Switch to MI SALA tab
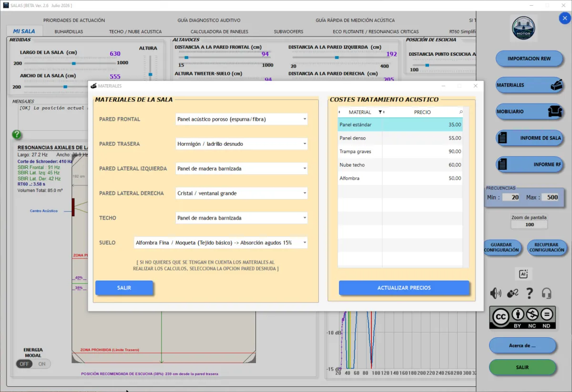 24,31
